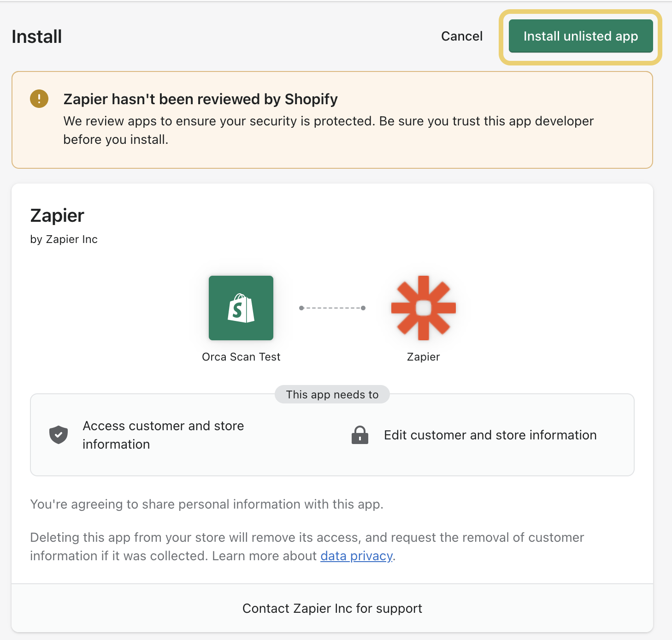Click the dashed connector line between logos
The height and width of the screenshot is (640, 672).
point(332,308)
